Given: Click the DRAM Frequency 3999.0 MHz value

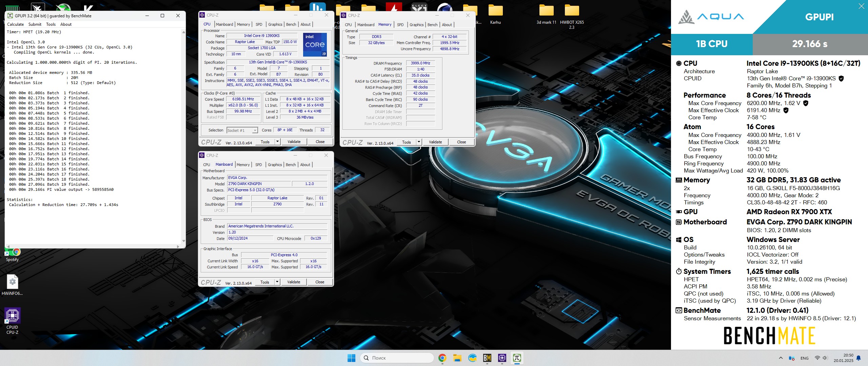Looking at the screenshot, I should point(420,63).
